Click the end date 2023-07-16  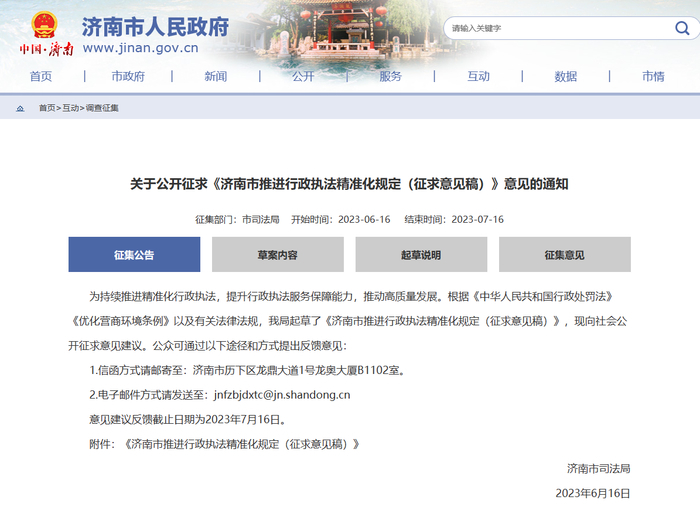(477, 220)
